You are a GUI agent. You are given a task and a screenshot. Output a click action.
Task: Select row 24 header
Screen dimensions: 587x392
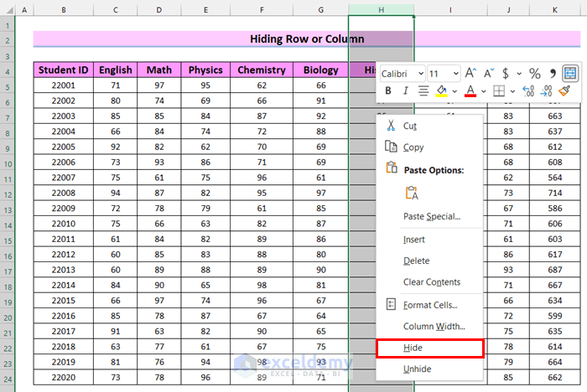[8, 379]
